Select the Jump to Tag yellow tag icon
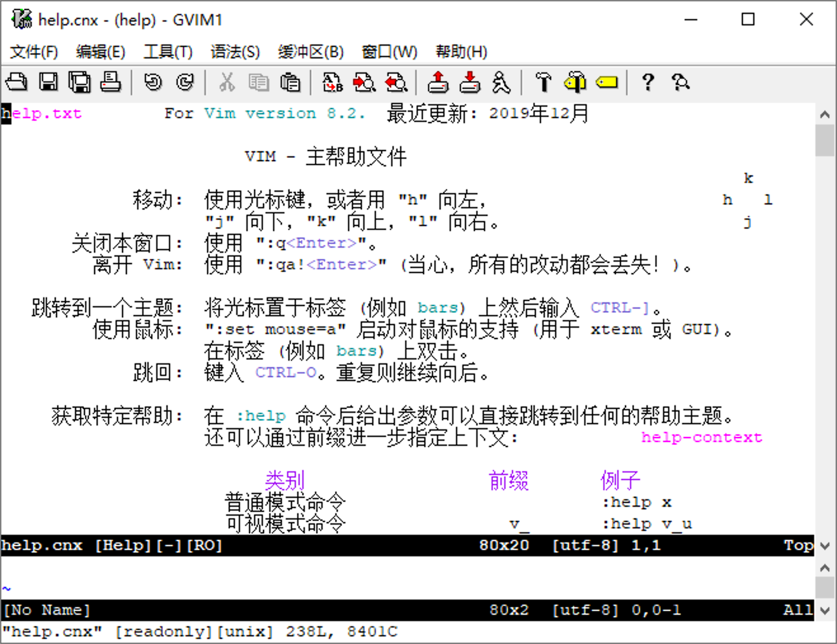 point(606,83)
